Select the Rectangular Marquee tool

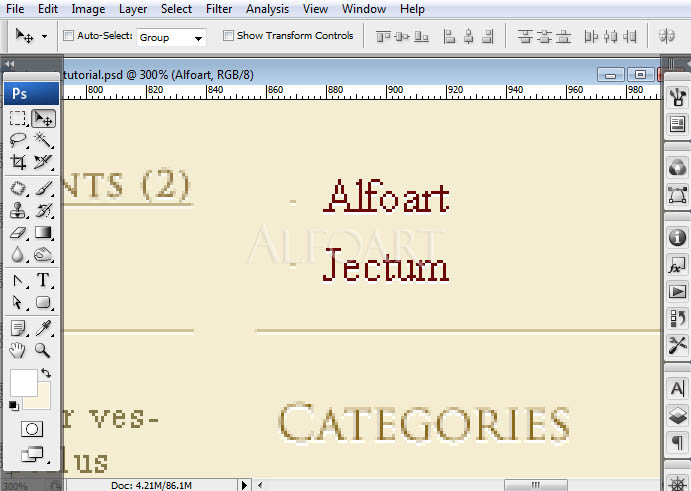(x=18, y=118)
